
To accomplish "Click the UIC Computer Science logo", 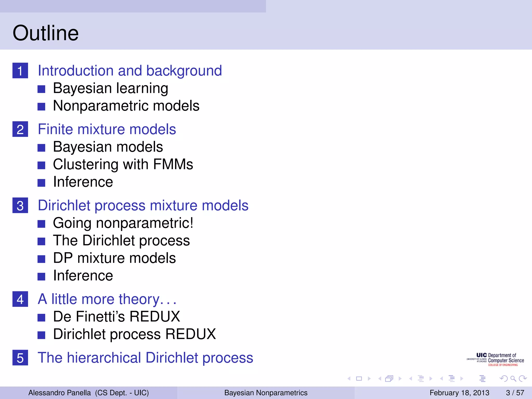I will coord(495,360).
